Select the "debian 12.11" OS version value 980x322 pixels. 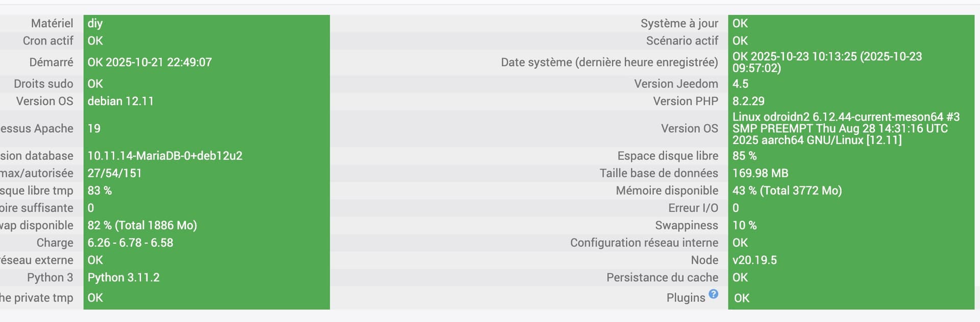click(x=120, y=101)
